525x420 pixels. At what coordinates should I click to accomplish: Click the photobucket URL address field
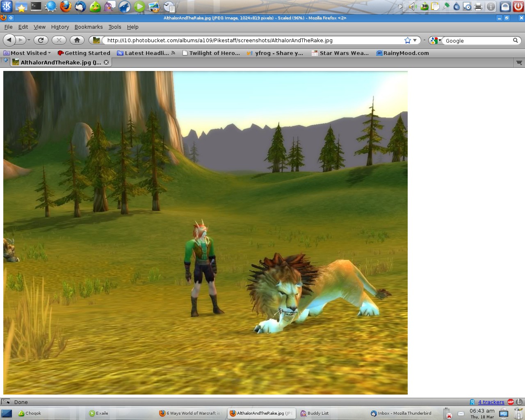252,40
